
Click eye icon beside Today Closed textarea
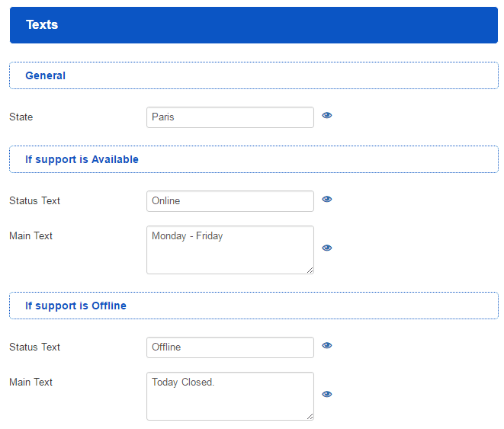(x=327, y=395)
